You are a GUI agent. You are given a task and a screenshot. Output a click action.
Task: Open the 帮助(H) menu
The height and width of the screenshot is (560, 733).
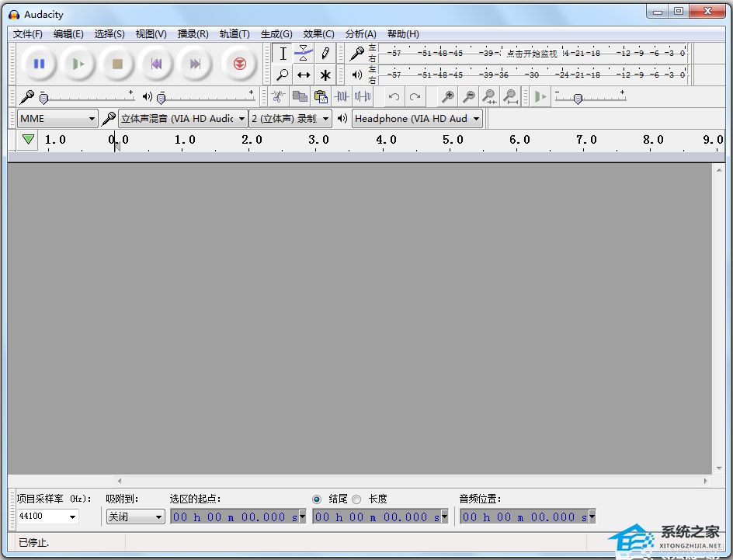[403, 34]
